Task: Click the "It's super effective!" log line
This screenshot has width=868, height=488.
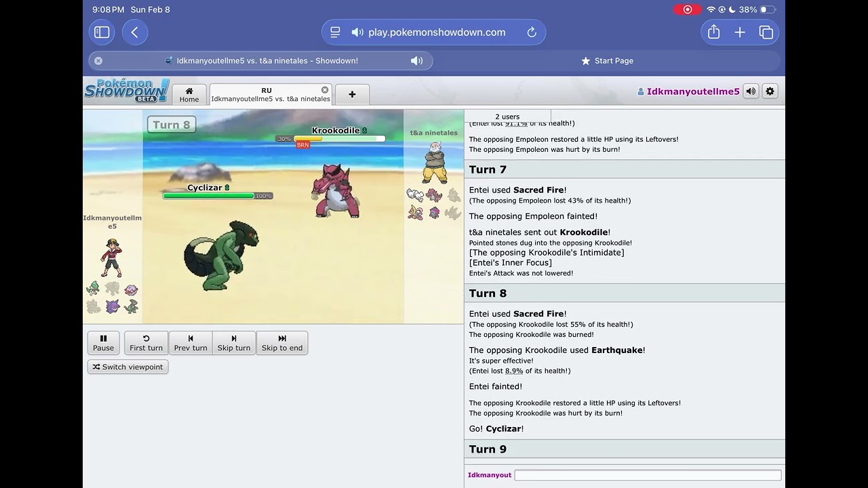Action: [501, 361]
